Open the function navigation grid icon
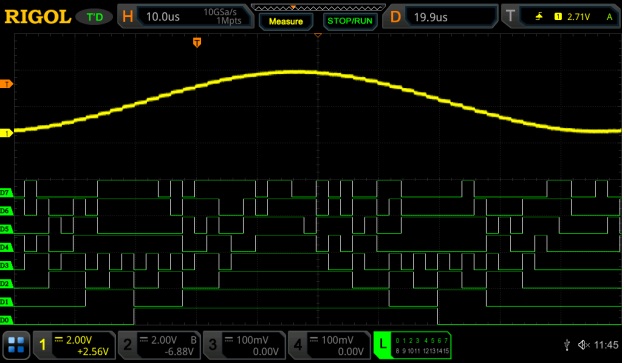 (x=16, y=345)
